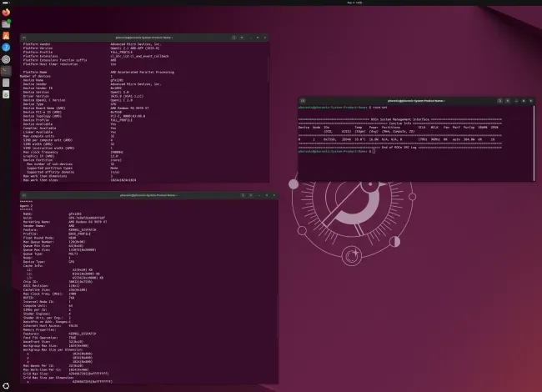Click the Activities indicator in top bar
Viewport: 542px width, 392px height.
[x=6, y=3]
